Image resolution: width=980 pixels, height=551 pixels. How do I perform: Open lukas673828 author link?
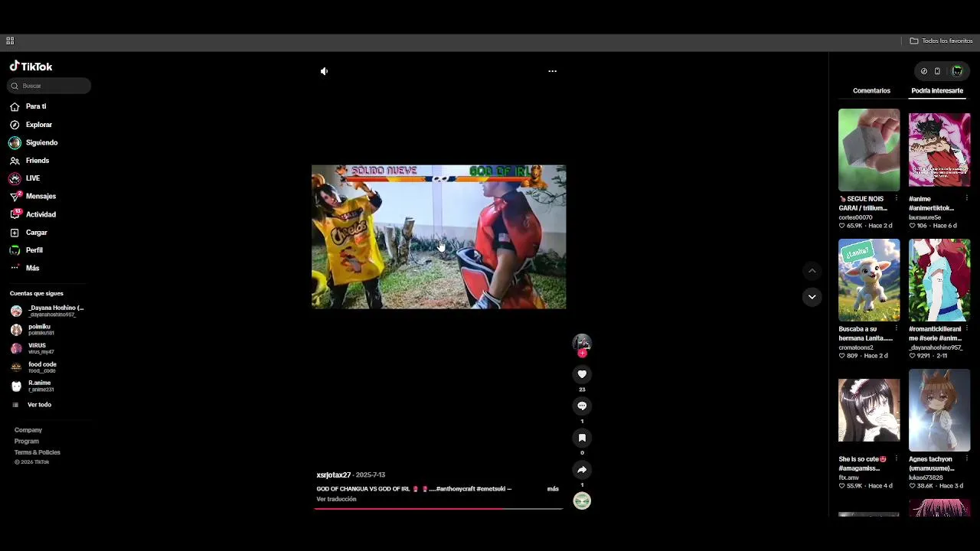tap(926, 478)
